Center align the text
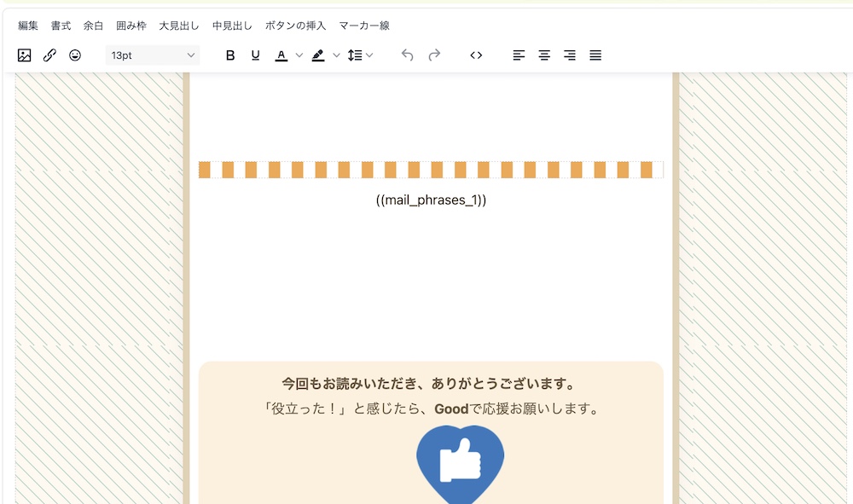 click(x=544, y=55)
